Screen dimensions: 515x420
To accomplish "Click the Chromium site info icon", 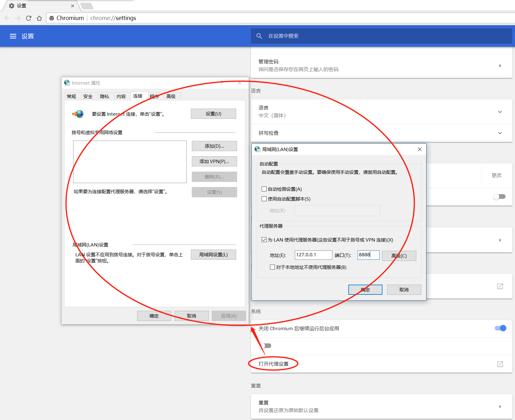I will pyautogui.click(x=52, y=18).
